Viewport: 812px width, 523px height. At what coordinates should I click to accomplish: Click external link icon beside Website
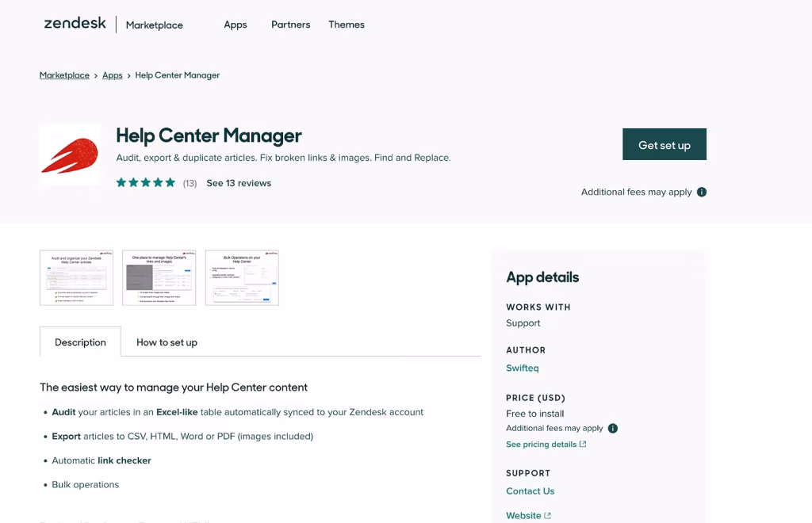548,516
